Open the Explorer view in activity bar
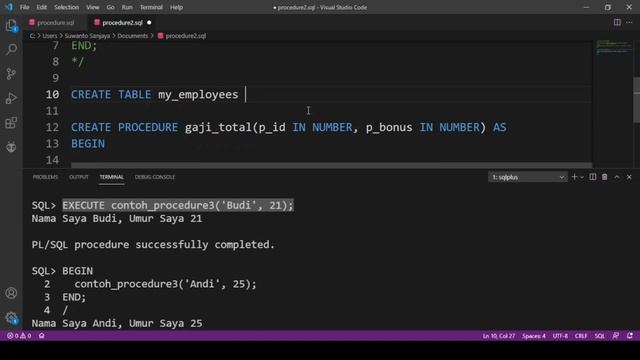Screen dimensions: 640x360 11,26
